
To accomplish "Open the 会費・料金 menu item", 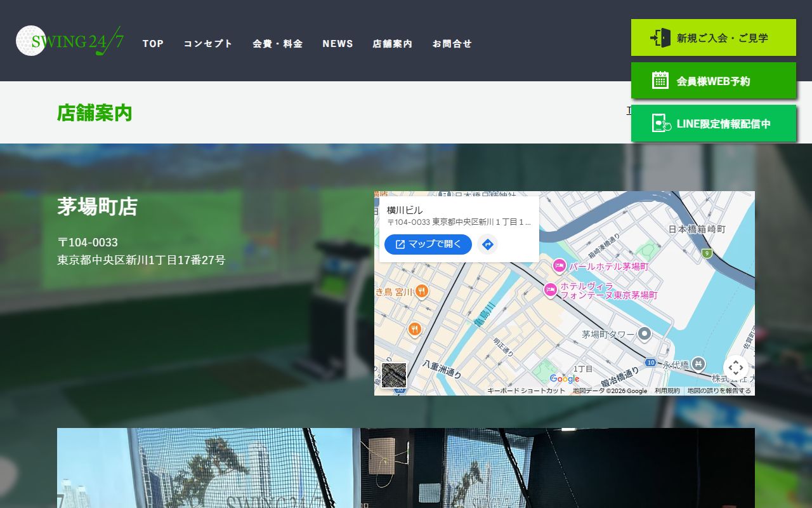I will click(x=277, y=44).
